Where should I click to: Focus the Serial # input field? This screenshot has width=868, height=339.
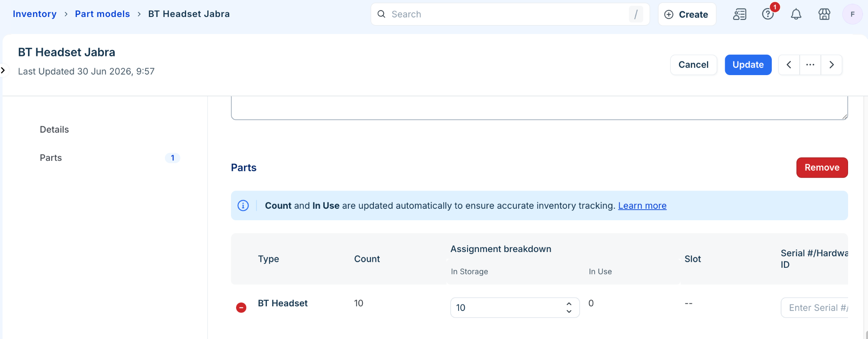coord(814,308)
